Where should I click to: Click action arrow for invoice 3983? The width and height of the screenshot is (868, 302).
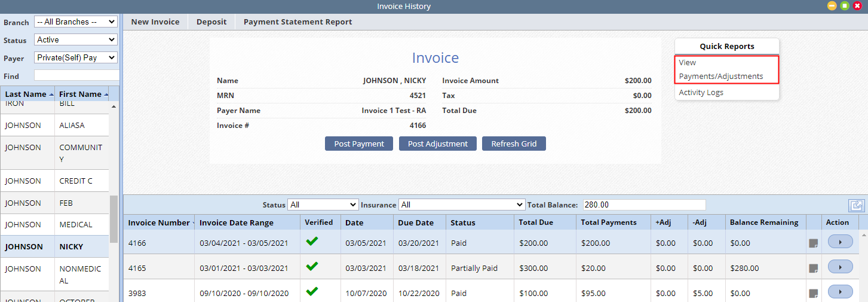pos(840,292)
